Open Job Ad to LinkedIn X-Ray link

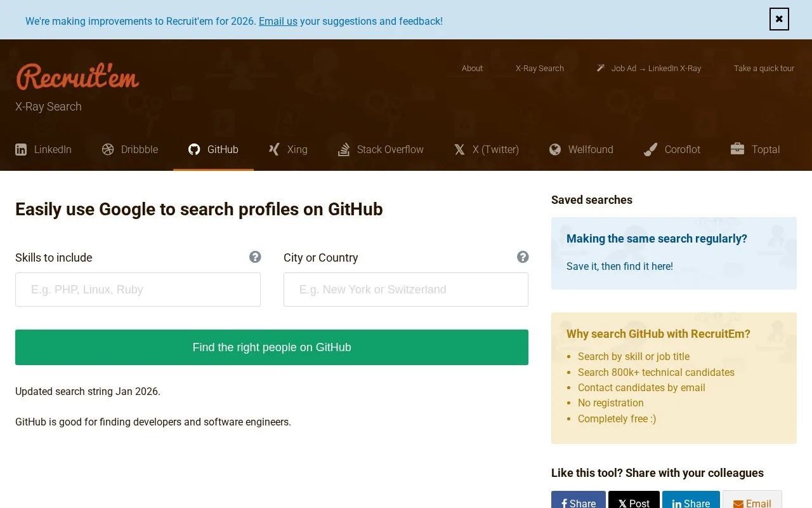(649, 69)
